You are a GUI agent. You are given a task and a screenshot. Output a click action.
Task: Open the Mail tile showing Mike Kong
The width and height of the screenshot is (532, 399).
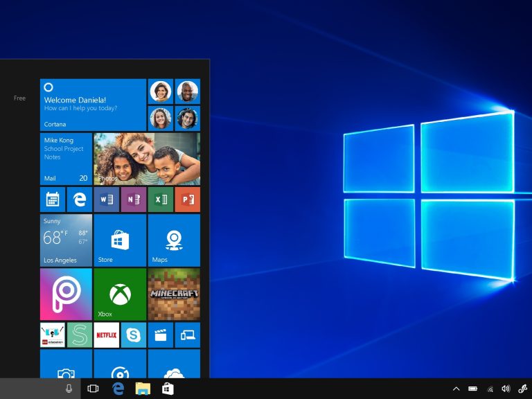click(66, 159)
